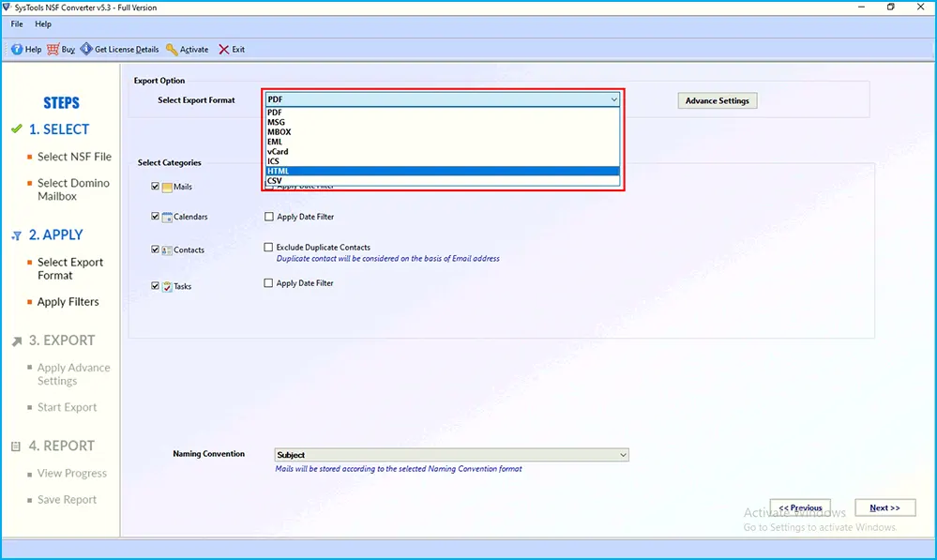The width and height of the screenshot is (937, 560).
Task: Click the << Previous button
Action: [x=800, y=507]
